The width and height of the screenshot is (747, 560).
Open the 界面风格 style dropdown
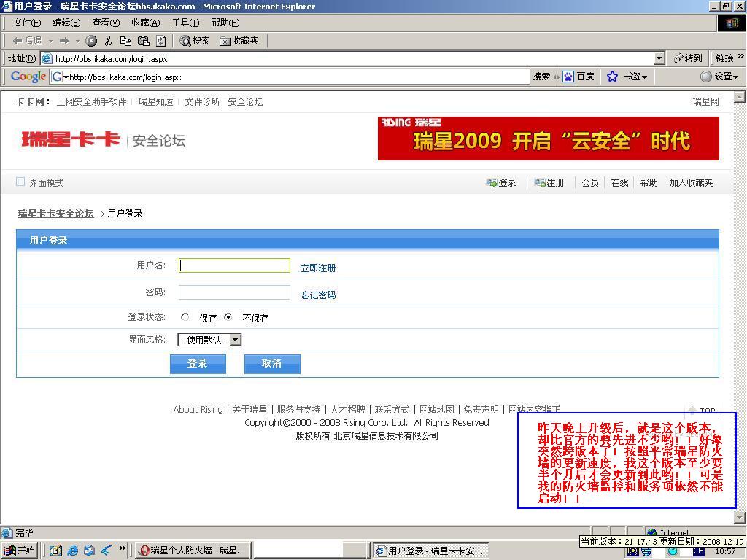(x=209, y=340)
